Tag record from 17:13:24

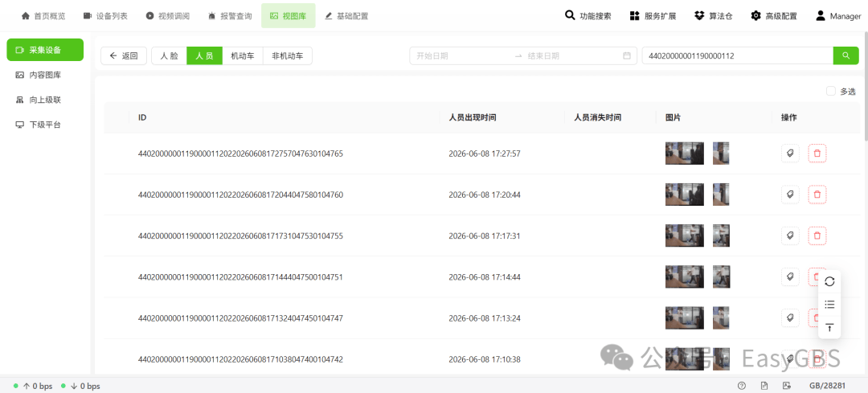(x=790, y=317)
